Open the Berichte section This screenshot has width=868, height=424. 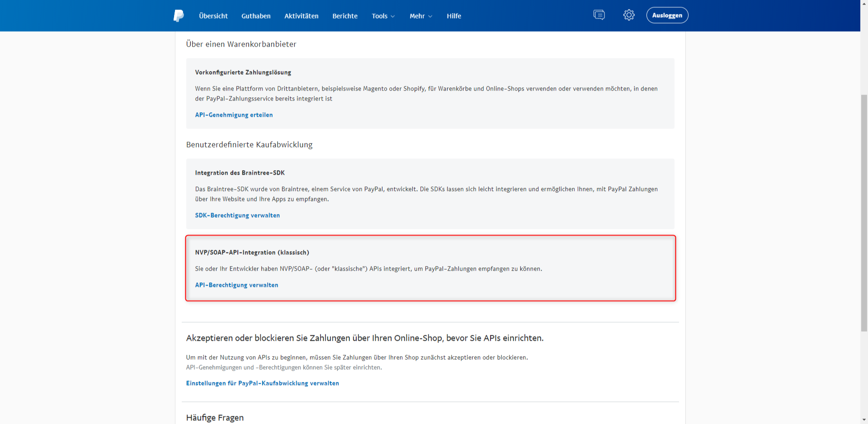pyautogui.click(x=344, y=16)
